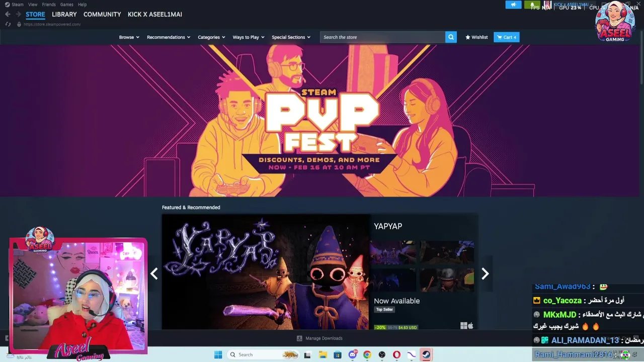Click the store URL address text

(x=52, y=24)
